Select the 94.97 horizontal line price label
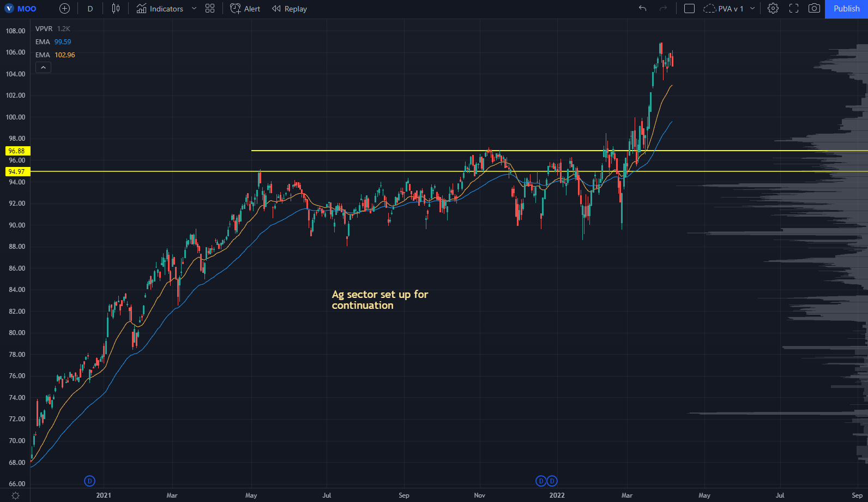 [17, 171]
